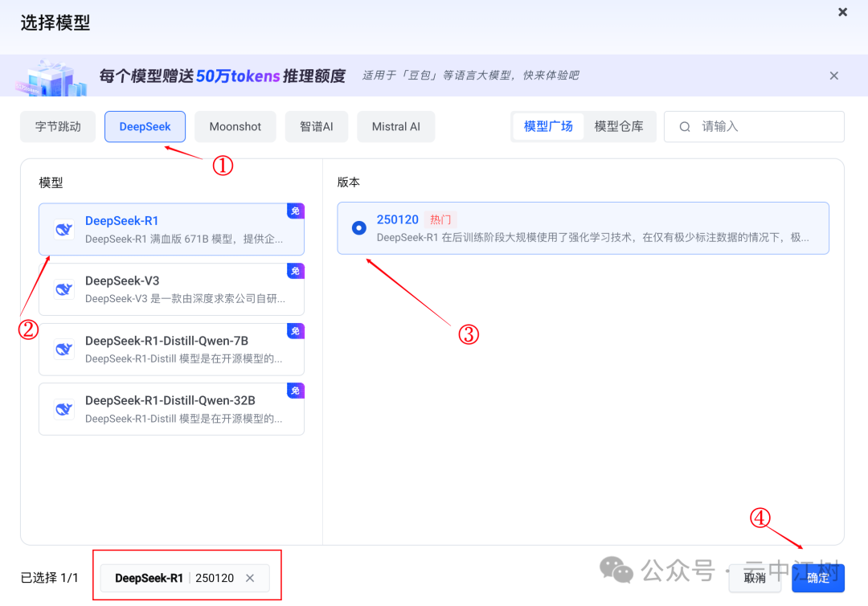Image resolution: width=868 pixels, height=606 pixels.
Task: Click the 每个模型赠送50万tokens banner headline
Action: coord(223,76)
